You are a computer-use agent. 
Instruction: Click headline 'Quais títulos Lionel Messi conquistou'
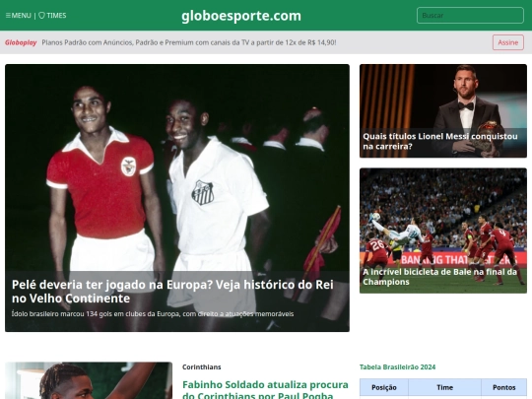[x=440, y=141]
